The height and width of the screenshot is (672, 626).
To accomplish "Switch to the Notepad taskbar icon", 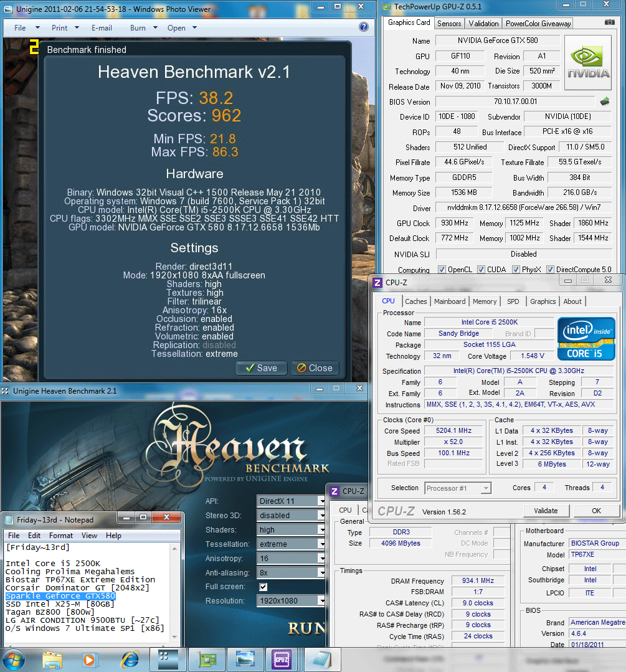I will 323,660.
